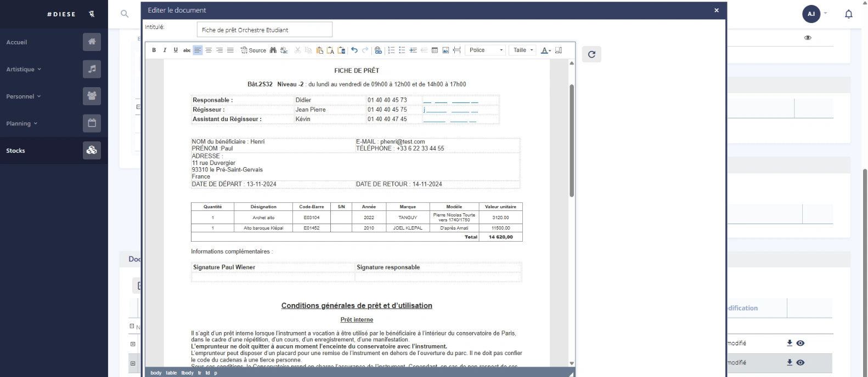
Task: Click the 'table' element path link
Action: point(171,373)
